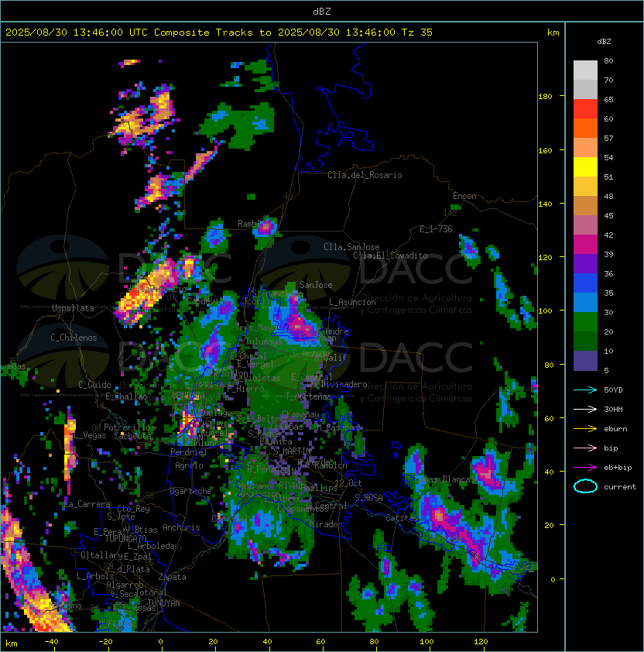The width and height of the screenshot is (644, 652).
Task: Click the white 30HM track arrow
Action: tap(585, 410)
